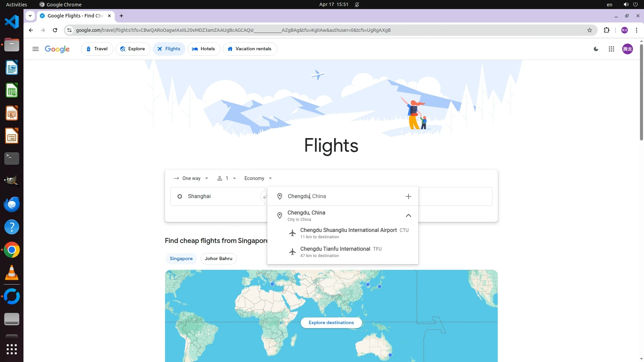
Task: Click the Explore destinations button
Action: click(331, 322)
